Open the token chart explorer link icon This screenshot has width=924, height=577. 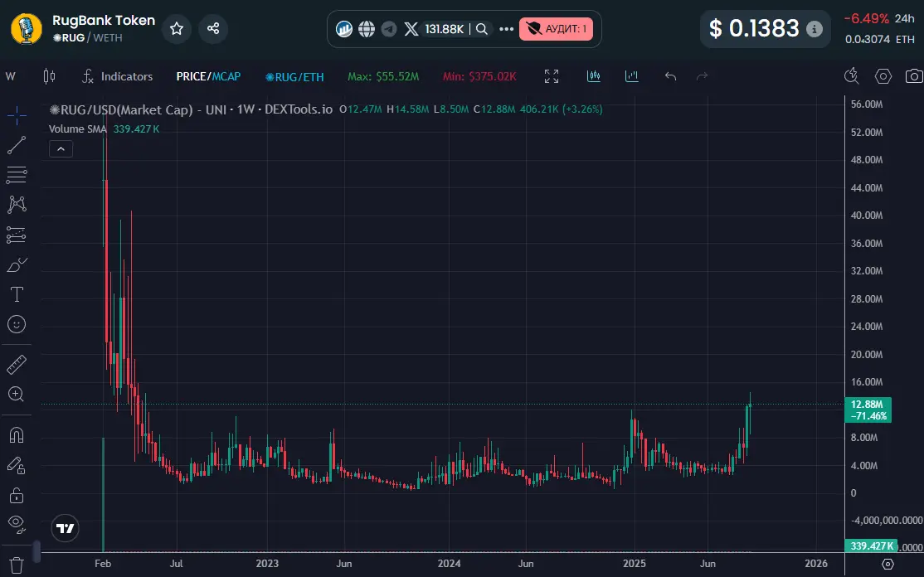click(344, 29)
